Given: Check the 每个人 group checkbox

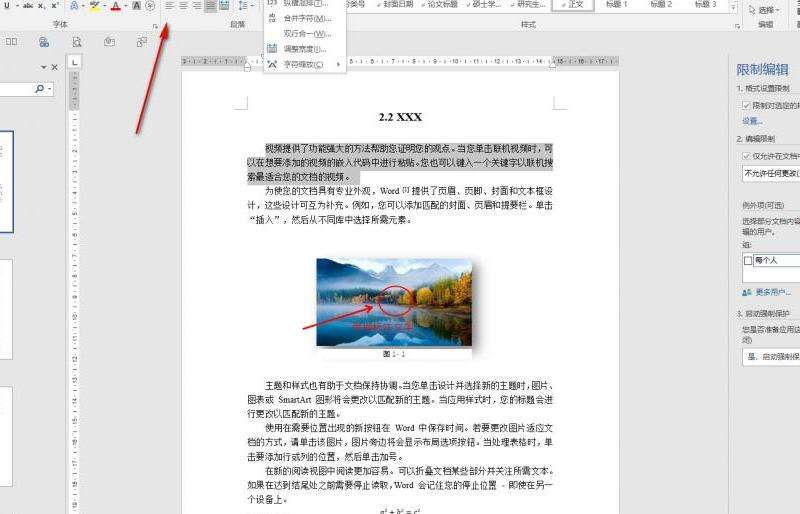Looking at the screenshot, I should (x=748, y=261).
